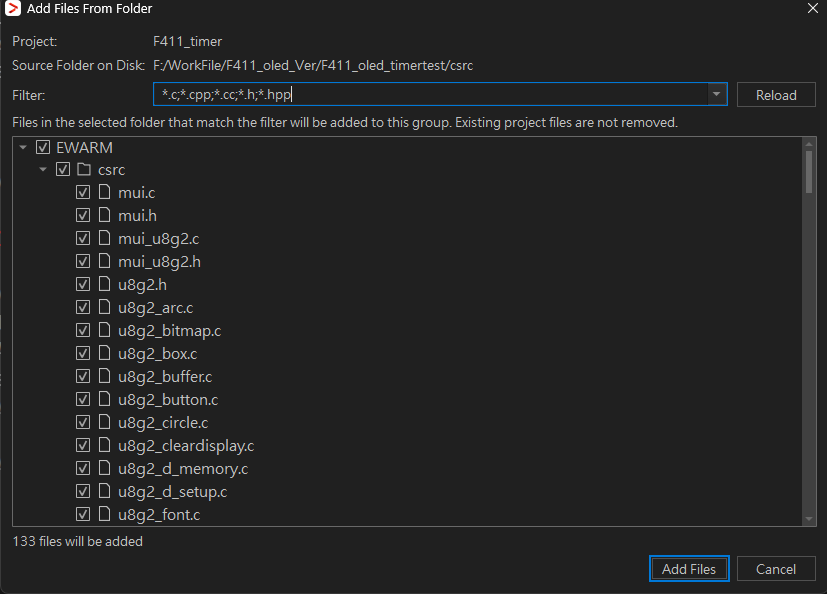
Task: Click the csrc folder icon
Action: [x=84, y=169]
